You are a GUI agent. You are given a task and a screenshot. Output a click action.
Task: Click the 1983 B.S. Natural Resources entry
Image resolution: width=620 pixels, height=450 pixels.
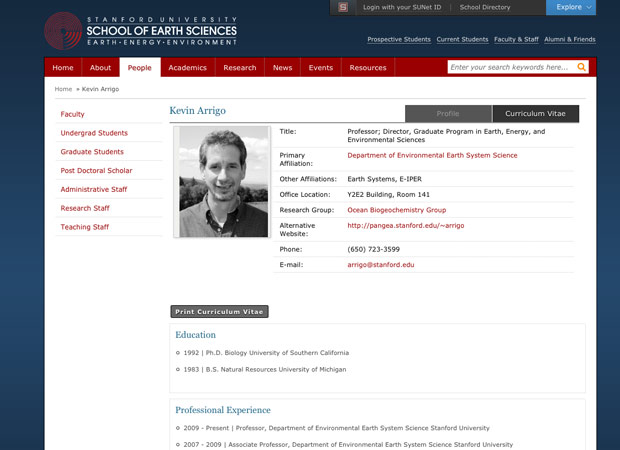pyautogui.click(x=265, y=369)
